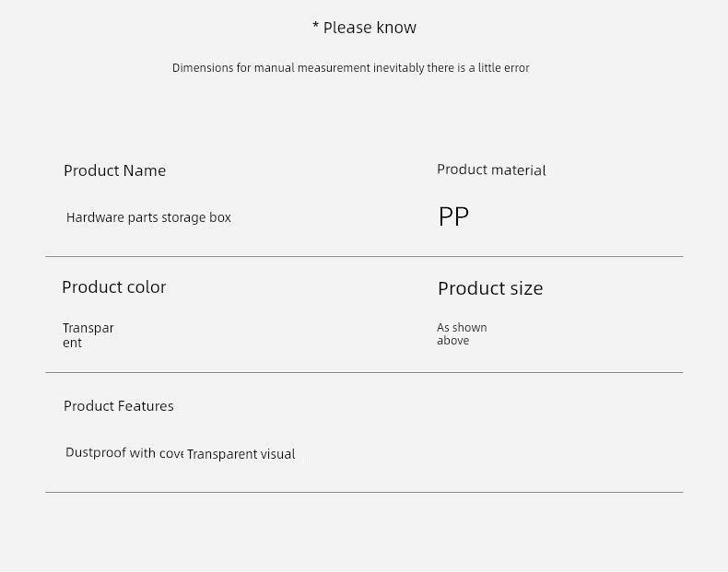Click the "Hardware parts storage box" text
Image resolution: width=728 pixels, height=572 pixels.
[x=148, y=217]
